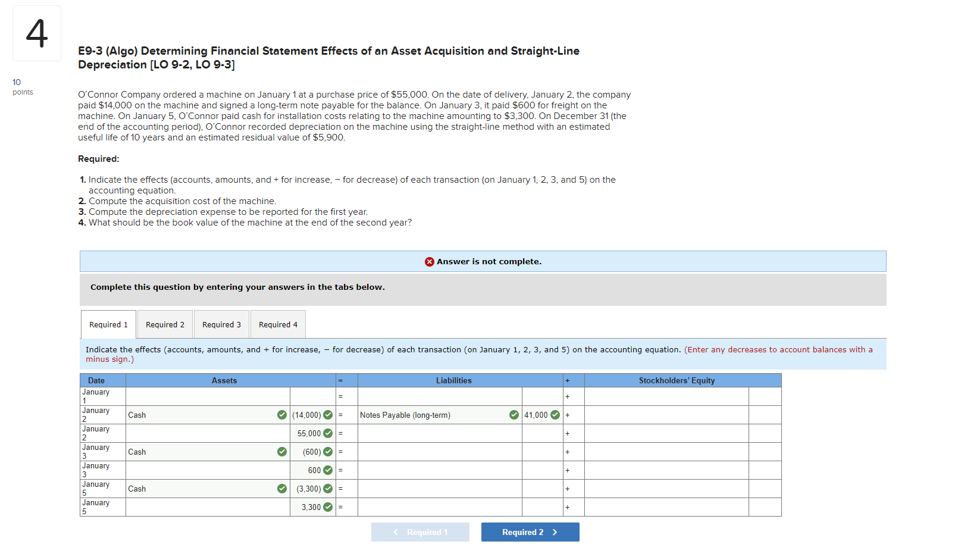Open the Required 4 tab
The width and height of the screenshot is (958, 560).
pos(278,324)
